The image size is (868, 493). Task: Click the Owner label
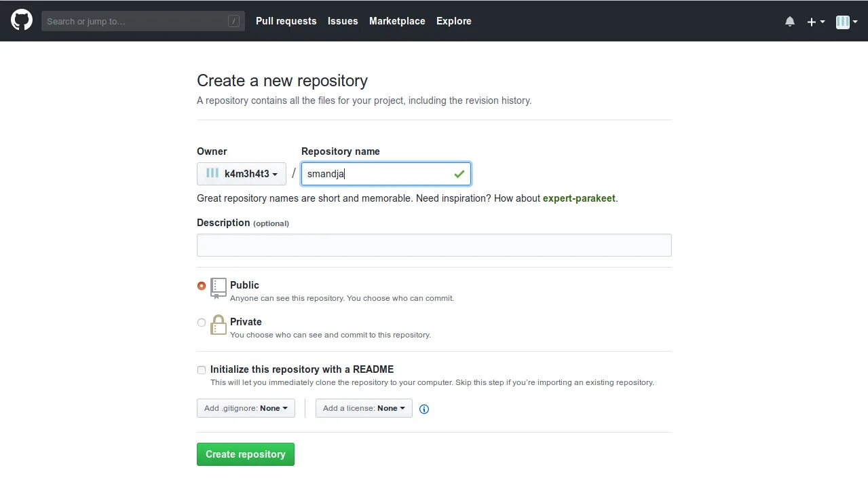[212, 151]
